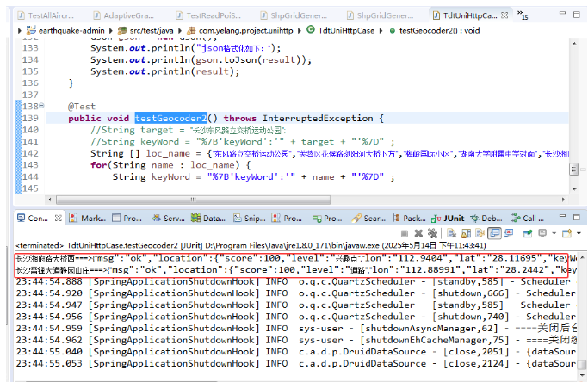588x382 pixels.
Task: Minimize the Console panel
Action: 562,216
